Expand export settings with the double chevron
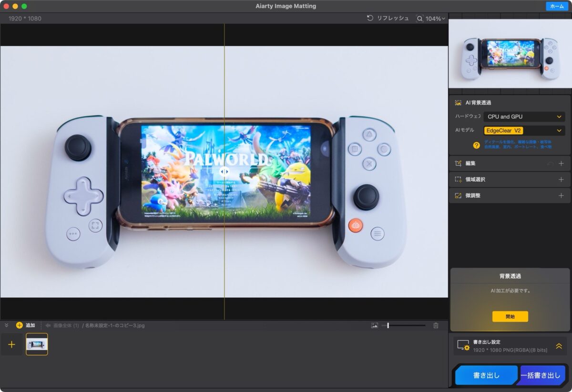572x392 pixels. coord(559,346)
